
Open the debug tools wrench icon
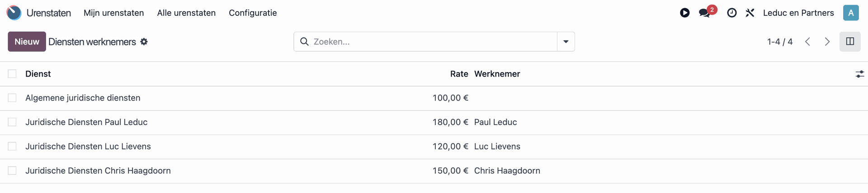coord(750,13)
